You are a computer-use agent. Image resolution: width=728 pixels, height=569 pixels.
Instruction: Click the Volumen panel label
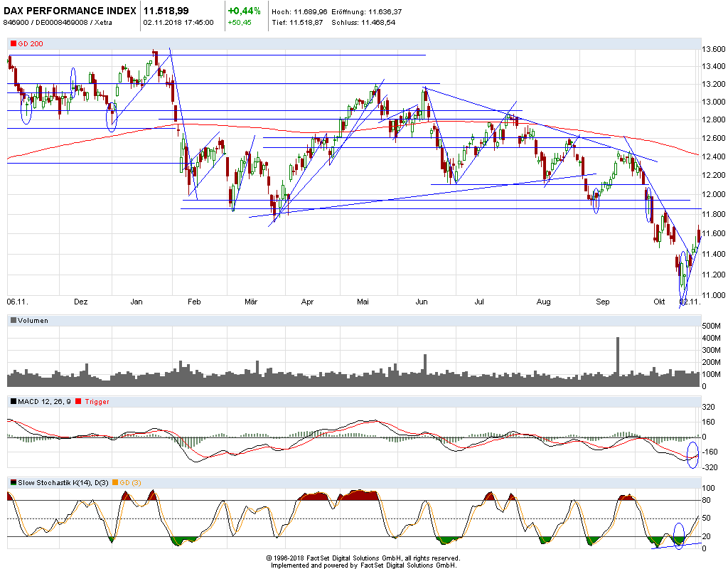[x=33, y=321]
